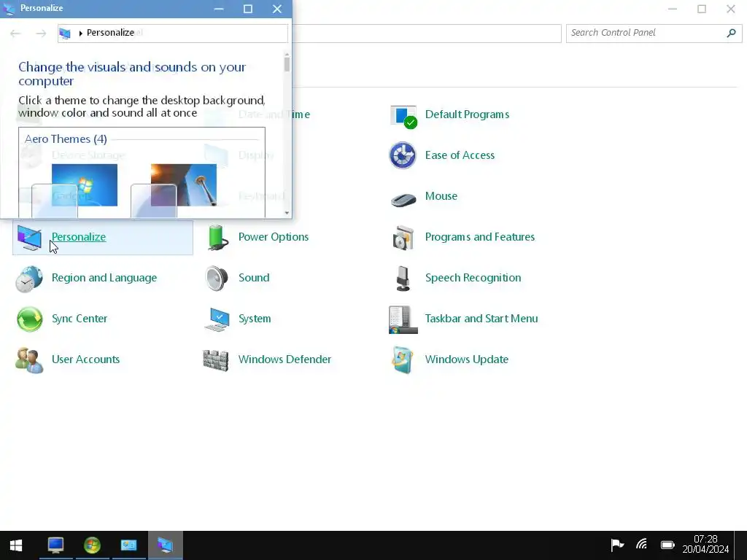747x560 pixels.
Task: Go forward in the Personalize window
Action: point(41,33)
